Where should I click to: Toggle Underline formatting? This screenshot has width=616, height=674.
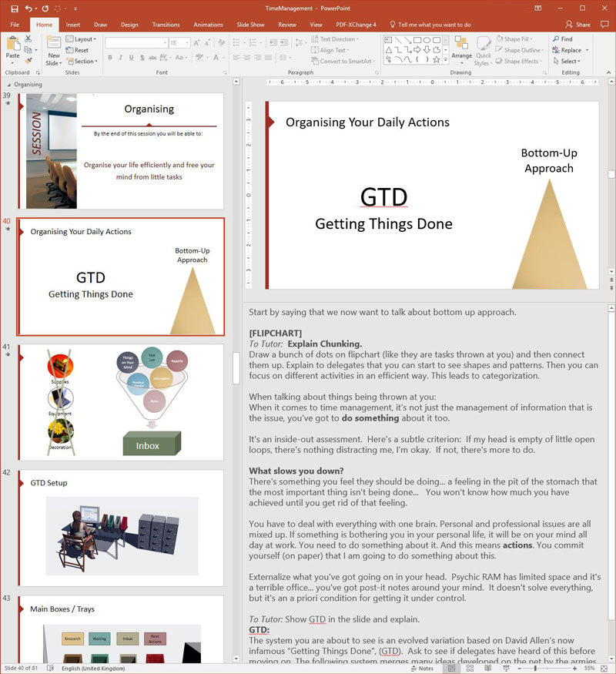(131, 58)
